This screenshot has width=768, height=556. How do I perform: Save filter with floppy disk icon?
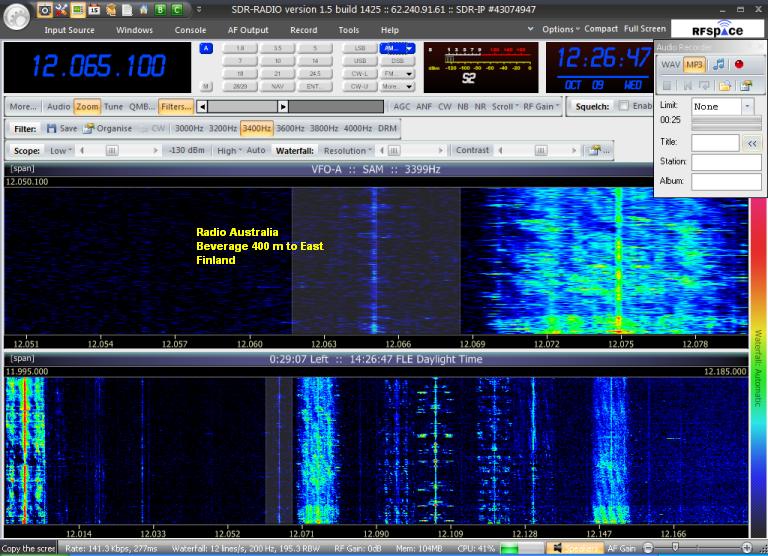coord(51,128)
